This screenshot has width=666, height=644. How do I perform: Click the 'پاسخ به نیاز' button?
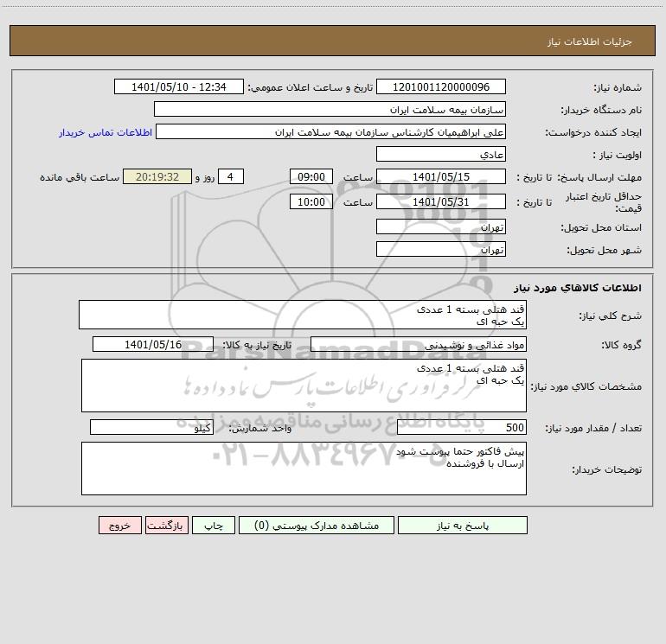click(x=463, y=525)
